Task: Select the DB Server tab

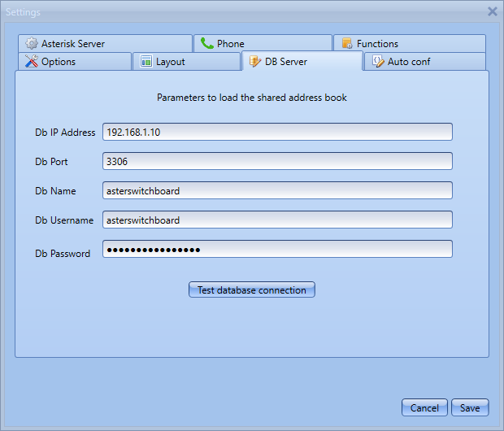Action: pos(302,61)
